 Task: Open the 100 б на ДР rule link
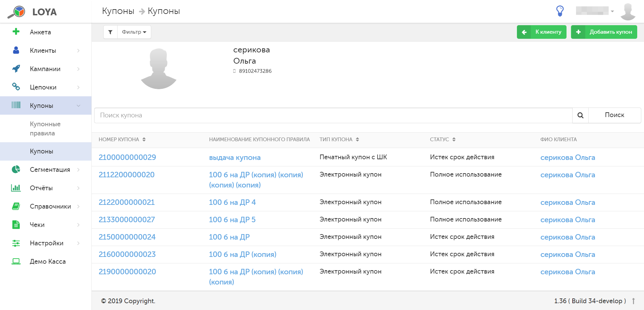tap(229, 237)
